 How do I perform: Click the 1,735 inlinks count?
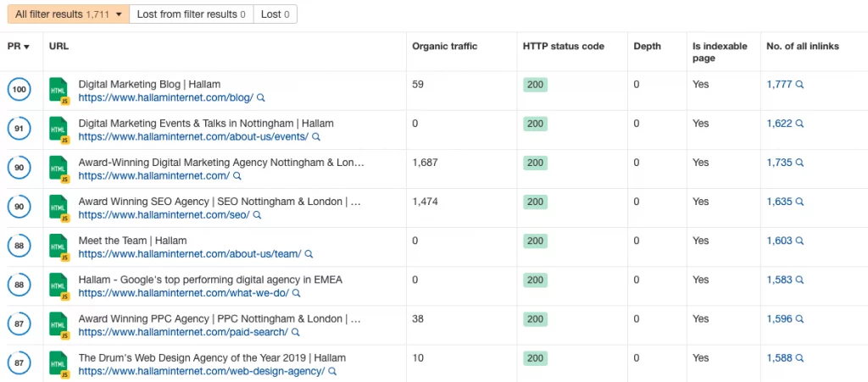point(779,163)
